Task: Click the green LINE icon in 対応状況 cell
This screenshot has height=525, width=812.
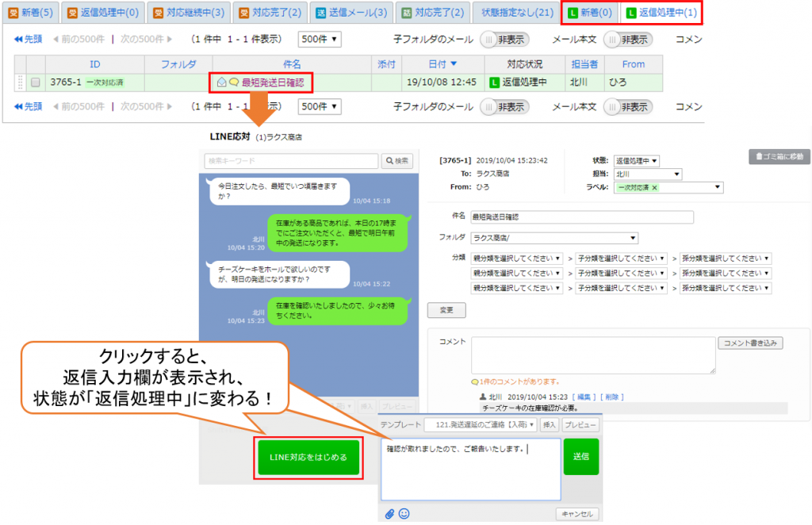Action: pos(495,82)
